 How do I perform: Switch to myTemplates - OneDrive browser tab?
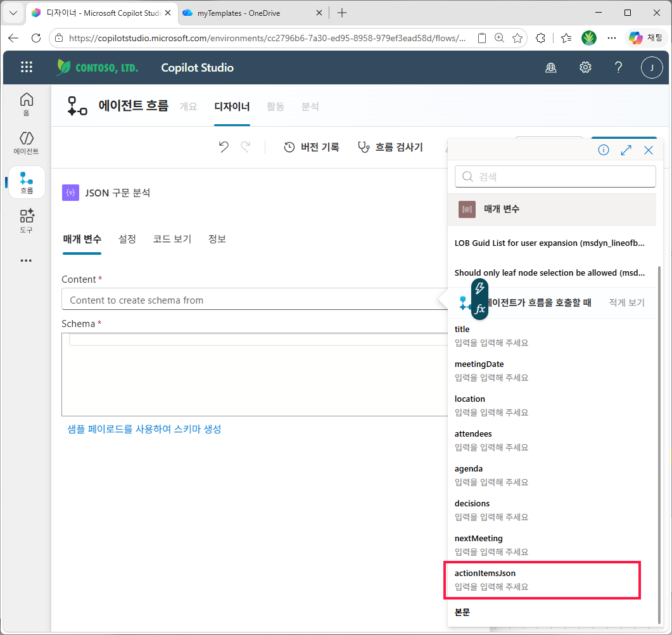pyautogui.click(x=252, y=13)
